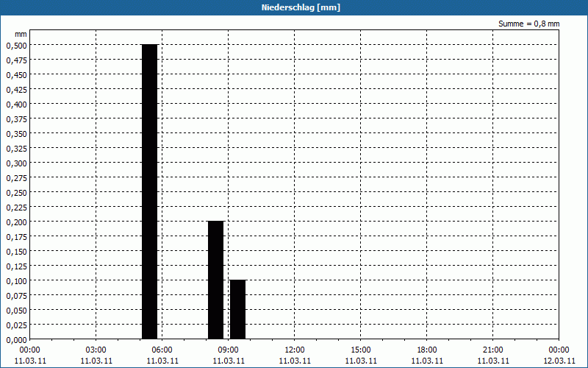The image size is (588, 368).
Task: Click the 0,050 y-axis label
Action: coord(16,311)
